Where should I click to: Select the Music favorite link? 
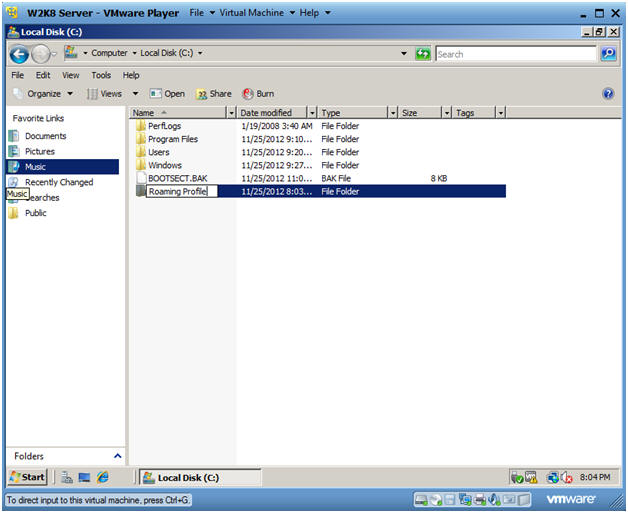pyautogui.click(x=63, y=167)
